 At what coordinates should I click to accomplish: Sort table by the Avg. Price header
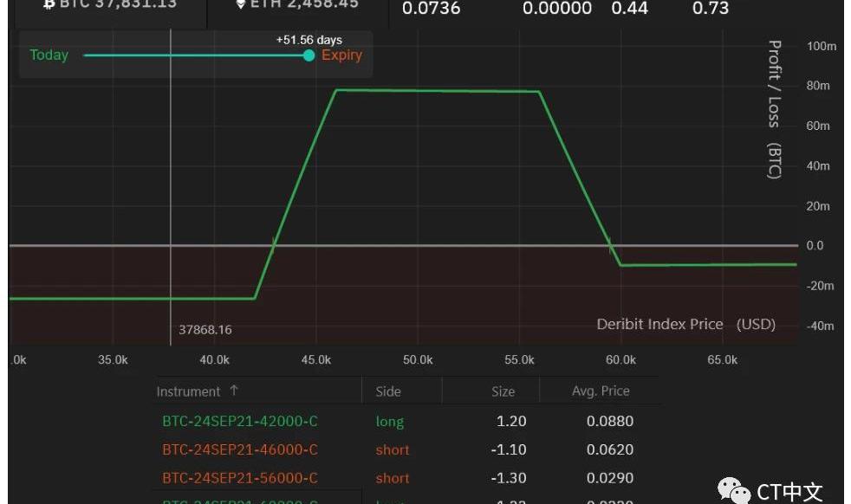click(601, 391)
